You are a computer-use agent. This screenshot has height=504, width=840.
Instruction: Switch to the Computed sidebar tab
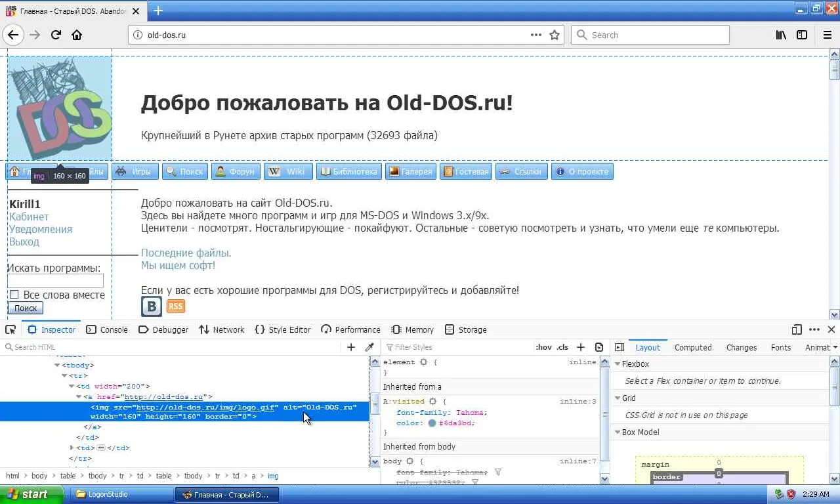point(693,347)
